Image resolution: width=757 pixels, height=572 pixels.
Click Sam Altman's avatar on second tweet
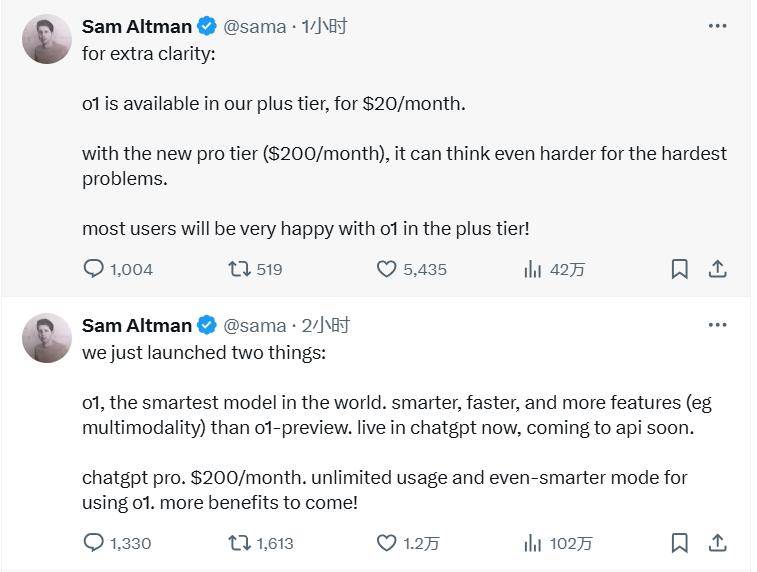tap(47, 338)
